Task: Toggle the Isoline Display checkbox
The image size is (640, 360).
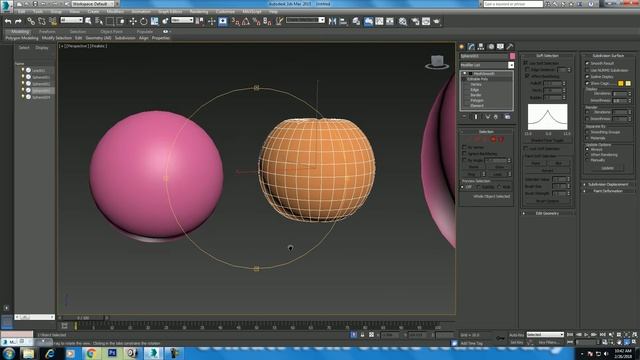Action: click(x=587, y=77)
